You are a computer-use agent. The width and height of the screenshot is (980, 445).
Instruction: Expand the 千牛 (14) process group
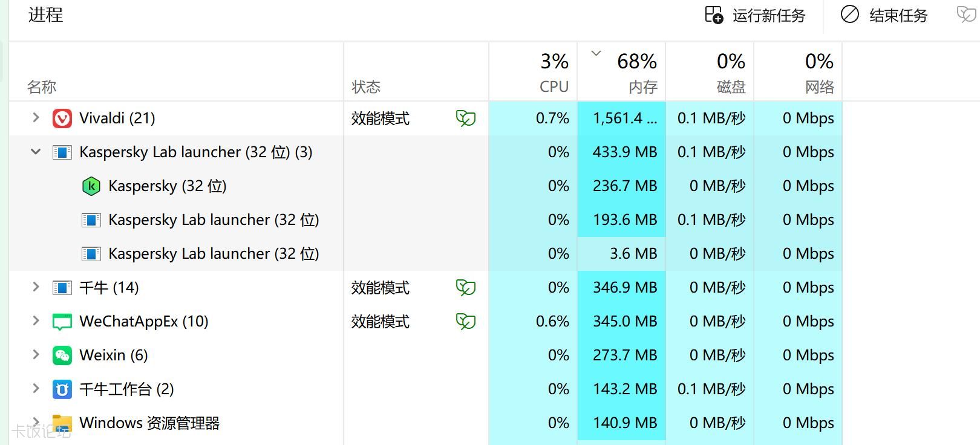(x=36, y=287)
